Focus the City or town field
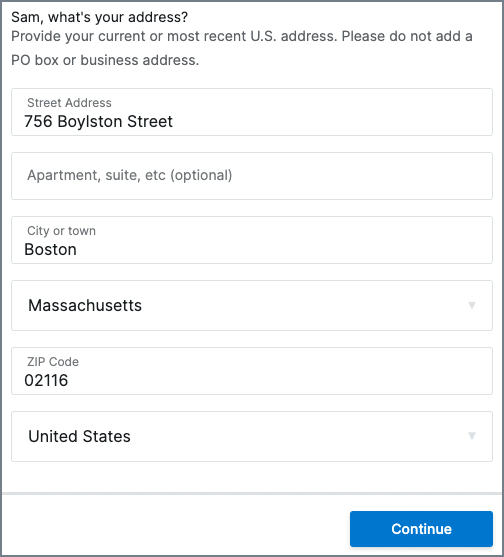504x557 pixels. click(252, 240)
